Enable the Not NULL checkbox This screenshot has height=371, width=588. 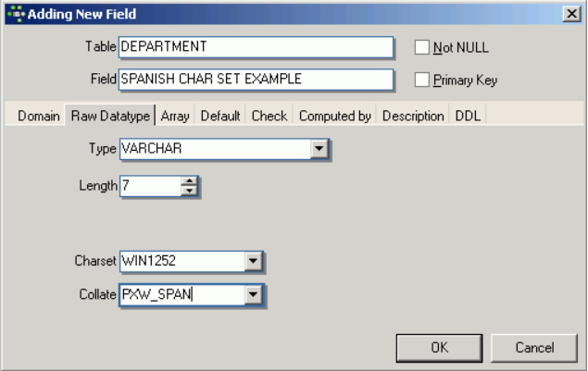tap(422, 47)
